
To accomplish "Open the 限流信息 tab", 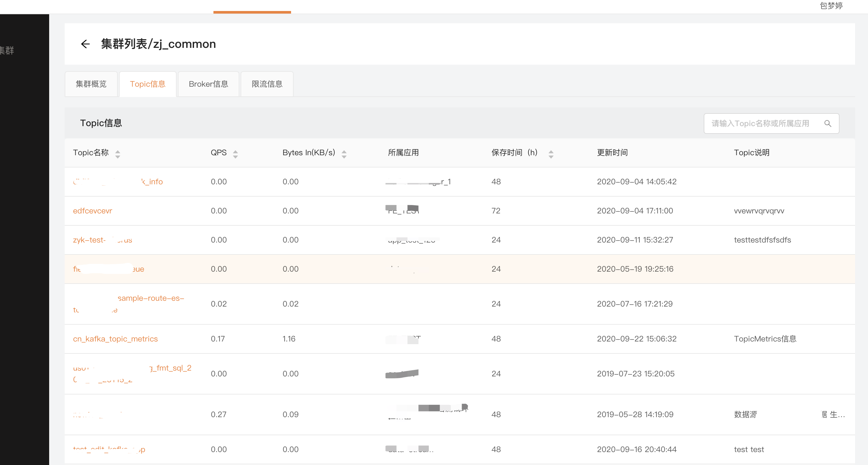I will (x=267, y=84).
